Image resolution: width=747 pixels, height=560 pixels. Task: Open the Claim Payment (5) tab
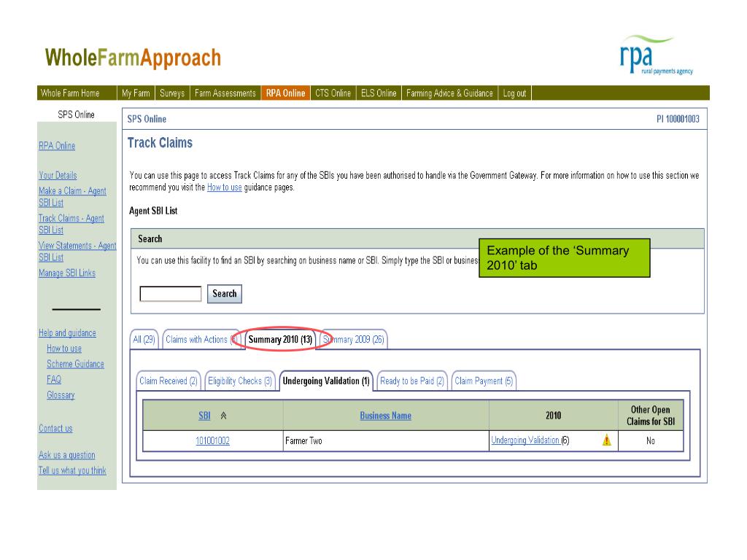[x=484, y=381]
